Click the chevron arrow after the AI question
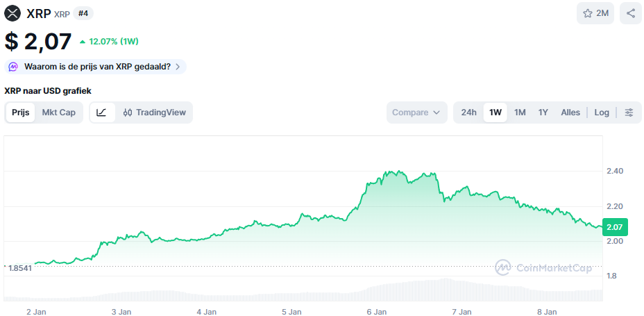This screenshot has height=316, width=644. click(x=178, y=67)
